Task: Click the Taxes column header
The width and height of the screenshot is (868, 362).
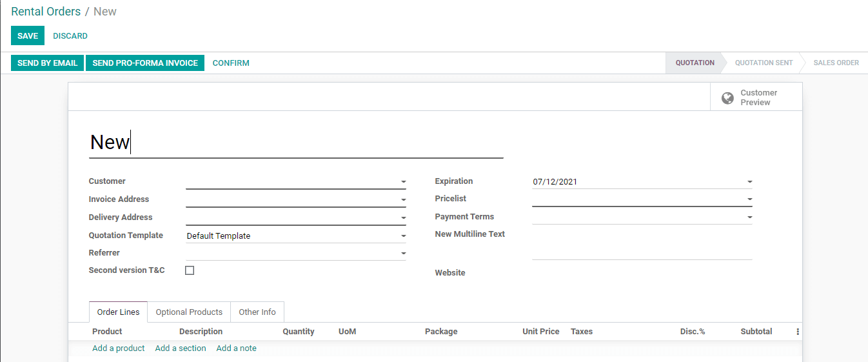Action: point(582,332)
